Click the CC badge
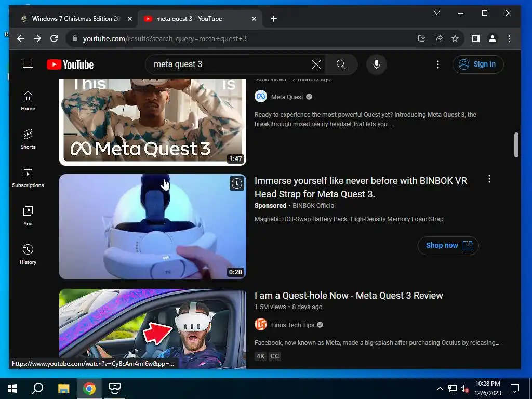 point(275,356)
